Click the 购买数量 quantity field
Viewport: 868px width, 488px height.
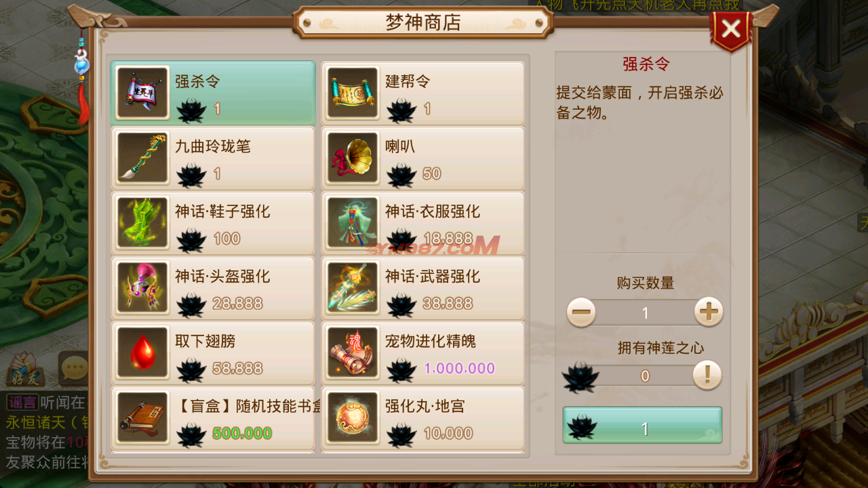click(645, 313)
